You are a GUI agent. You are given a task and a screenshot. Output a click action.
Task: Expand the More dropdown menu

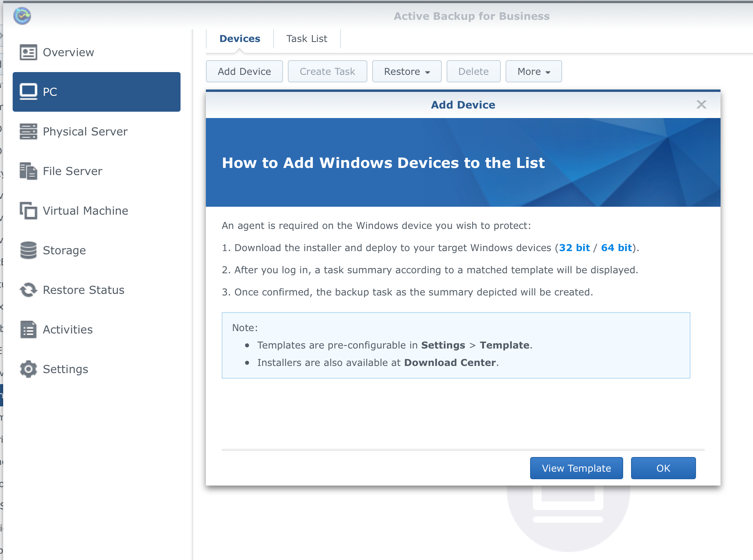[x=534, y=71]
